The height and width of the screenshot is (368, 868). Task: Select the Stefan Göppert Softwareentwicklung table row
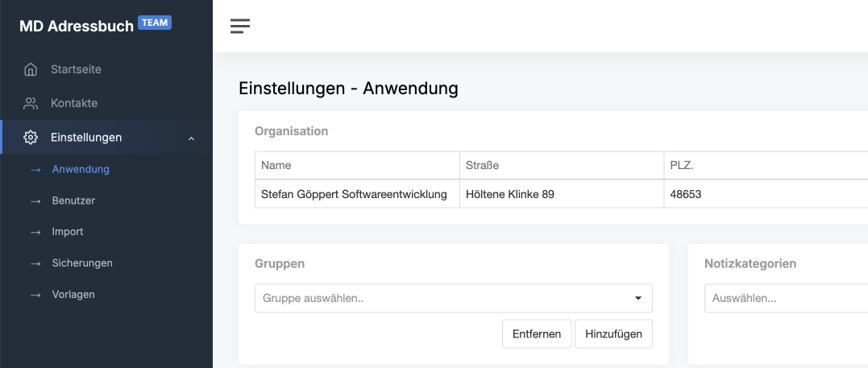click(x=561, y=194)
